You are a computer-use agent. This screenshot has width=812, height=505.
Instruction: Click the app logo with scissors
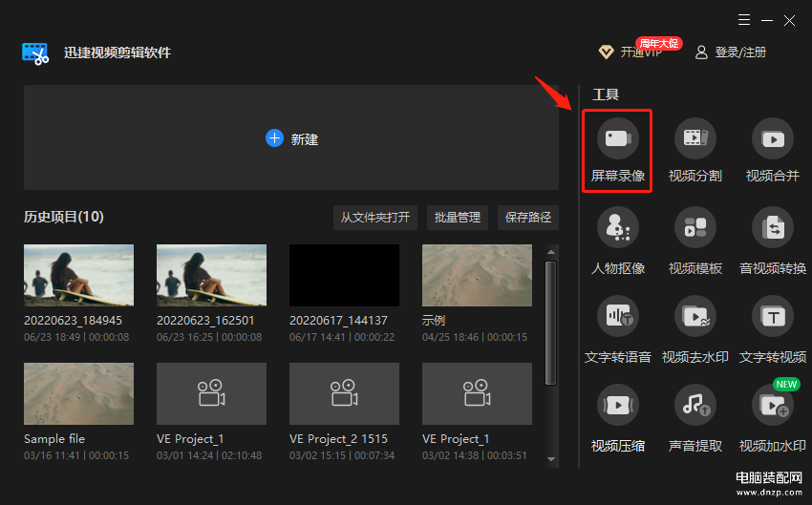point(35,53)
